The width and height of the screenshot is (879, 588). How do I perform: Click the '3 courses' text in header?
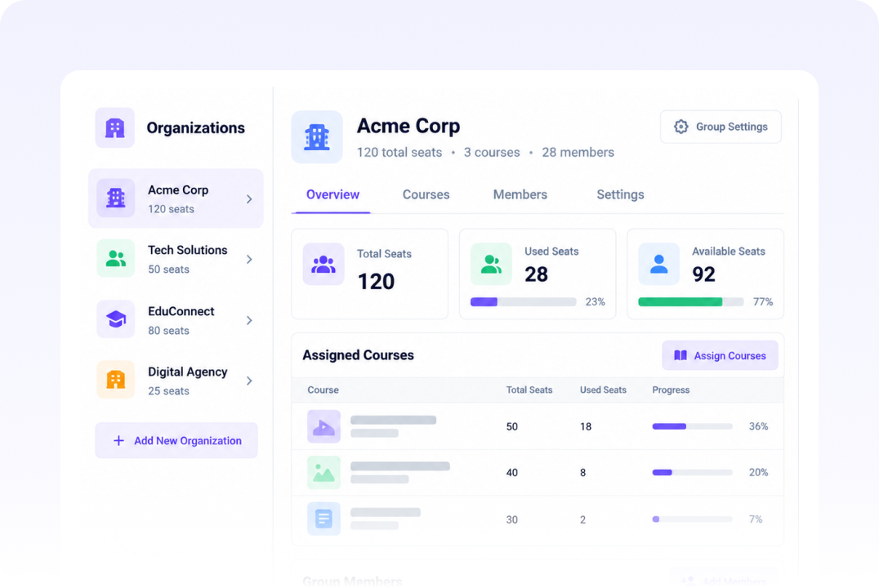coord(492,153)
